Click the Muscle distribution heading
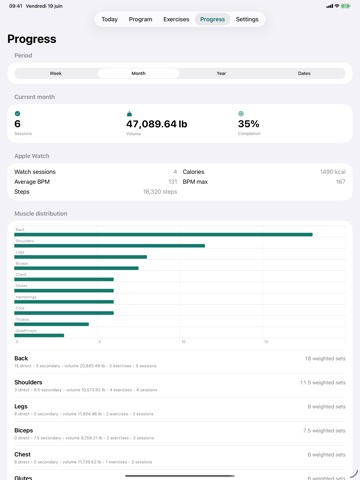The width and height of the screenshot is (360, 480). 41,214
